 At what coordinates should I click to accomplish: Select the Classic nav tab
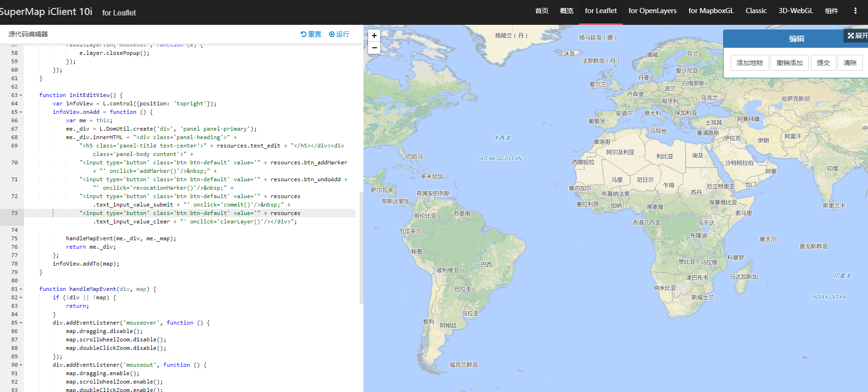tap(756, 11)
